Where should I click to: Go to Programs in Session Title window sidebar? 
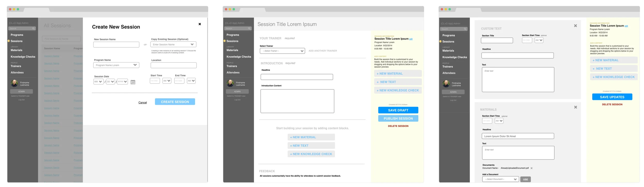click(x=233, y=35)
